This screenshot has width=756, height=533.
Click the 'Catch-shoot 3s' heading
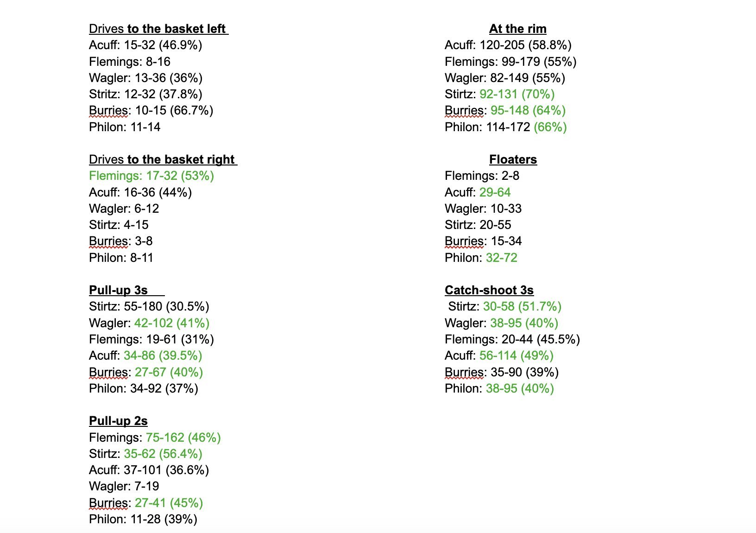(x=489, y=290)
